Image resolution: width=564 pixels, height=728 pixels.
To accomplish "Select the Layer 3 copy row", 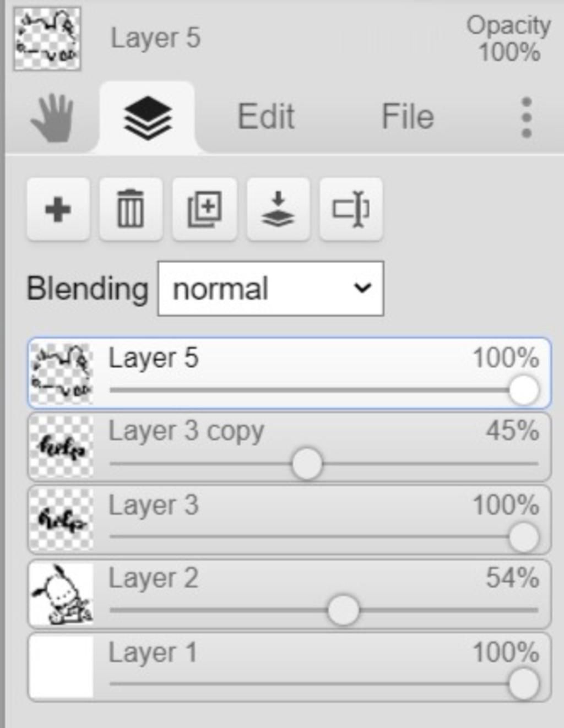I will (289, 447).
